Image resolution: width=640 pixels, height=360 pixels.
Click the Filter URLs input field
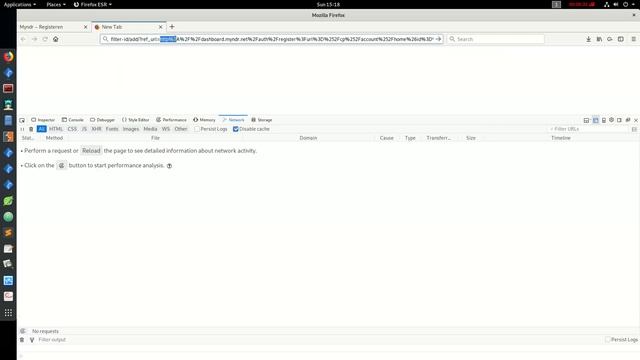(588, 129)
